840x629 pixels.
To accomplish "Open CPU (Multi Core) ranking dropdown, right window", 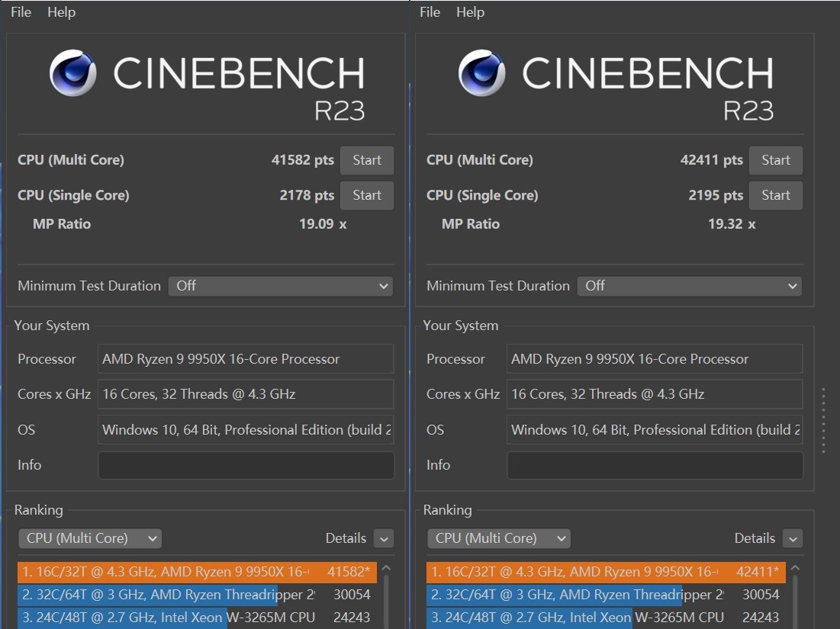I will (499, 538).
